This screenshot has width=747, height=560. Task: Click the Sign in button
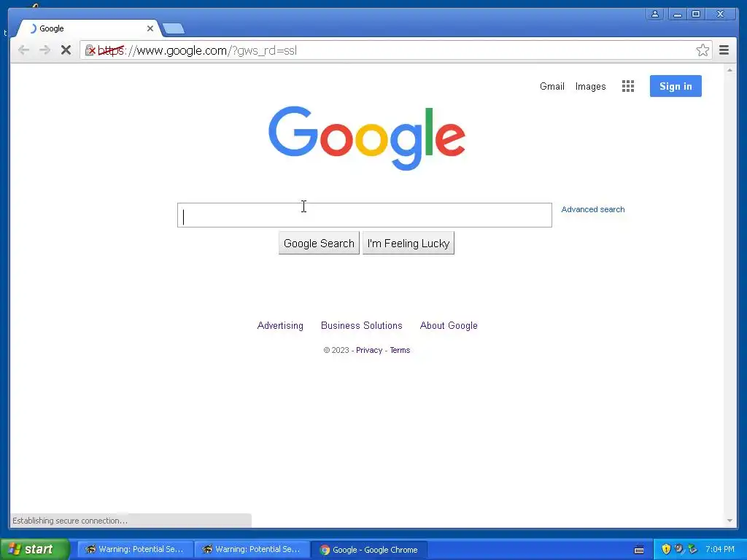676,86
